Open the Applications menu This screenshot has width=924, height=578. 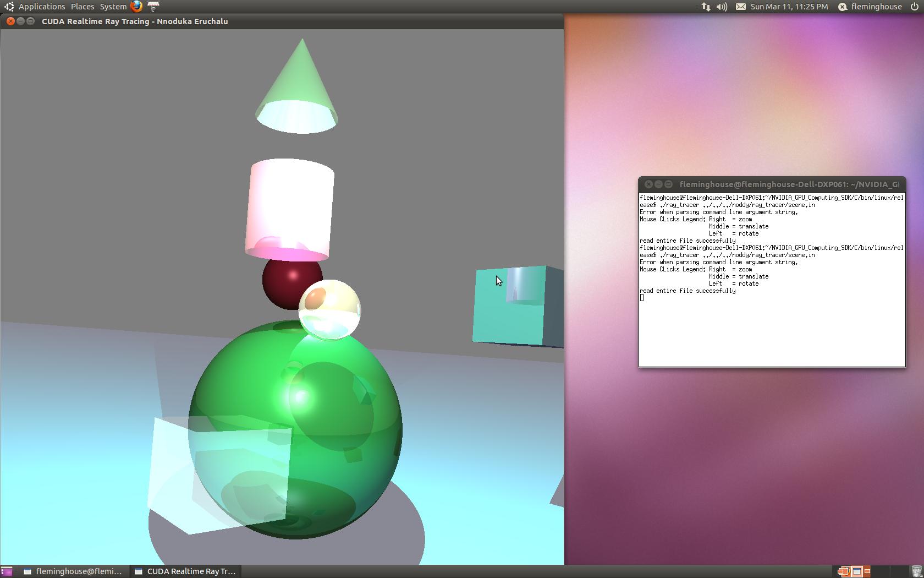pyautogui.click(x=41, y=6)
